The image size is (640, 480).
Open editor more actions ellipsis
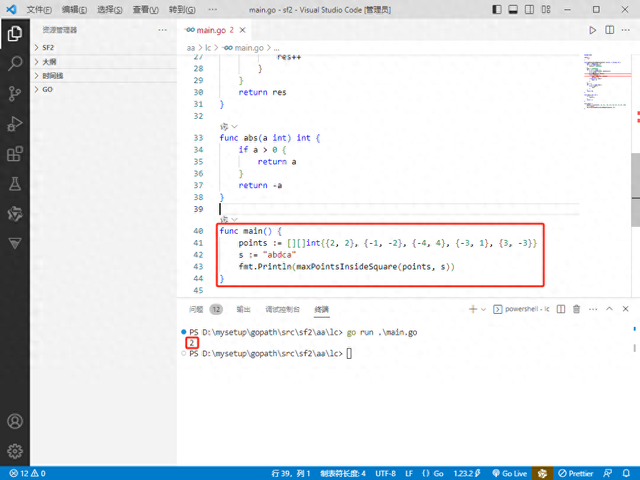point(626,30)
